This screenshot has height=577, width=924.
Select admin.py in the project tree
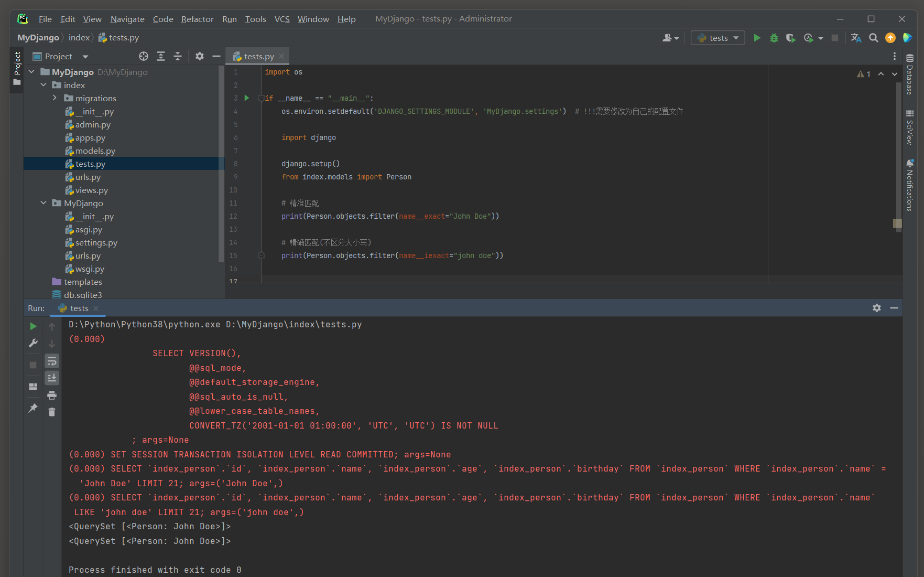tap(93, 124)
